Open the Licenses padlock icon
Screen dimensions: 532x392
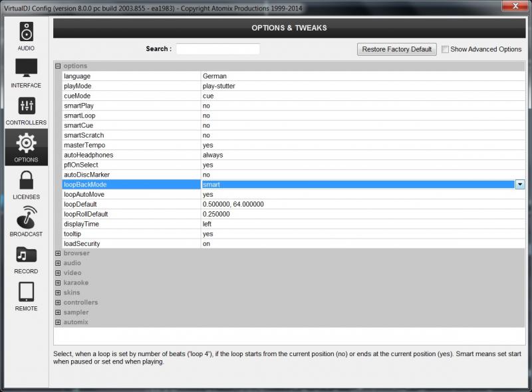(26, 180)
